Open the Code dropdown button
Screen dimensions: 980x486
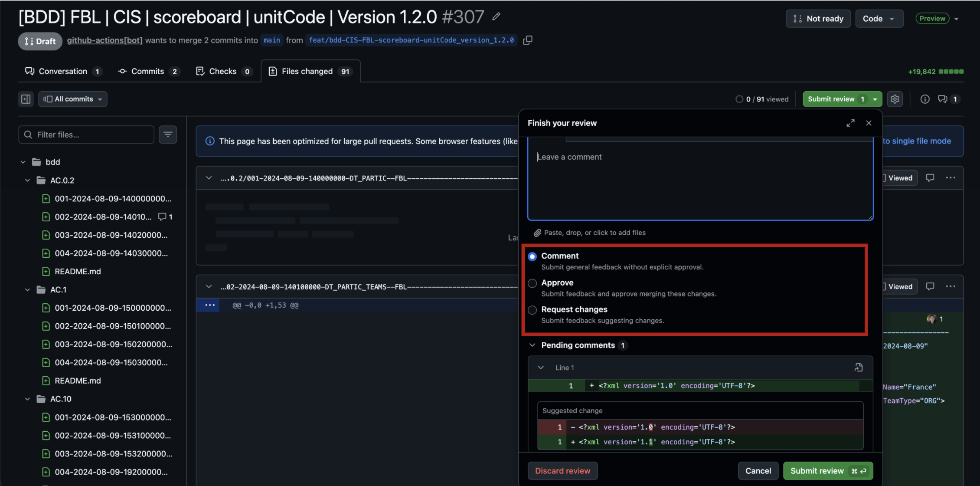pos(879,19)
